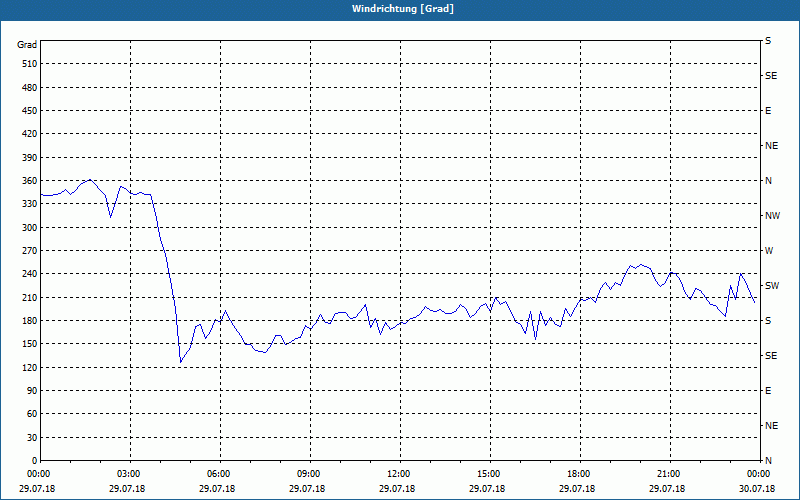800x500 pixels.
Task: Click the 120 degree axis label
Action: point(29,367)
